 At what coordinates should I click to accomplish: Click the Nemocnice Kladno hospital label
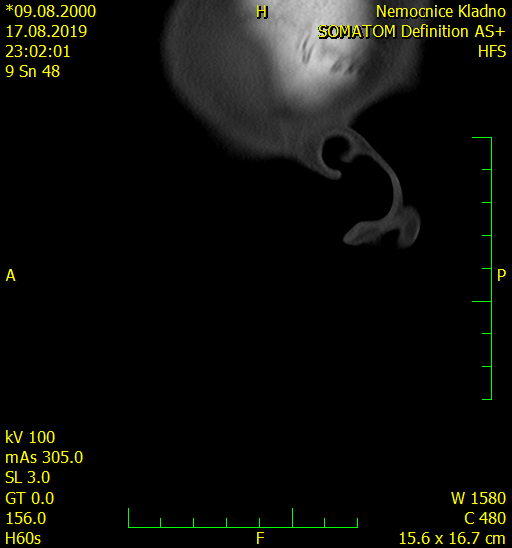click(x=441, y=12)
